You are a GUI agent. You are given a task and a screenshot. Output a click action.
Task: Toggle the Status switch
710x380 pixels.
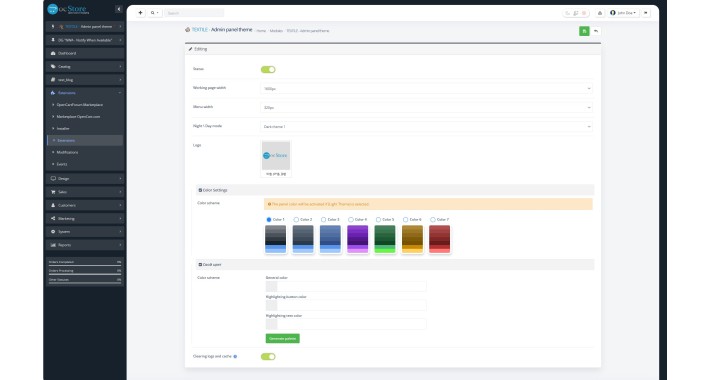(268, 69)
